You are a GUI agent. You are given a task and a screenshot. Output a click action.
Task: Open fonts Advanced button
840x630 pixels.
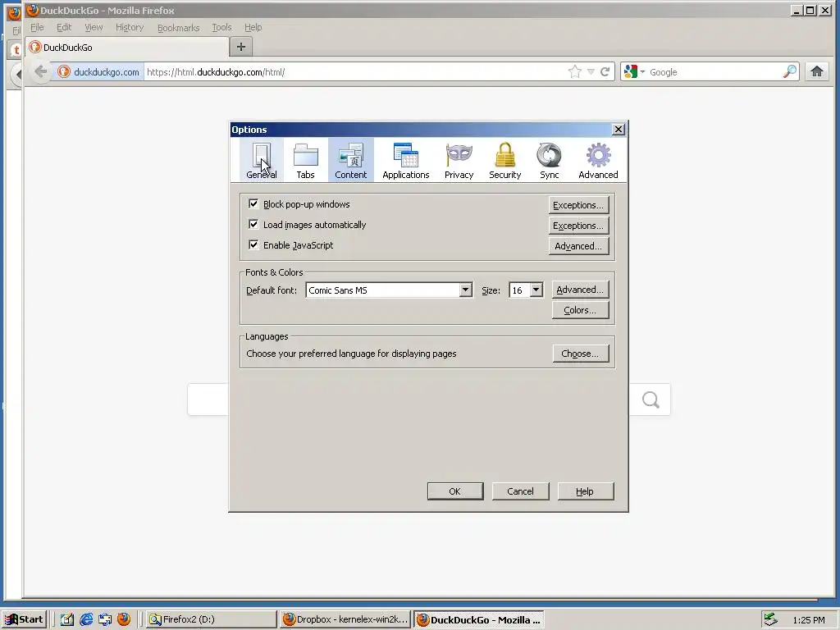pyautogui.click(x=580, y=290)
